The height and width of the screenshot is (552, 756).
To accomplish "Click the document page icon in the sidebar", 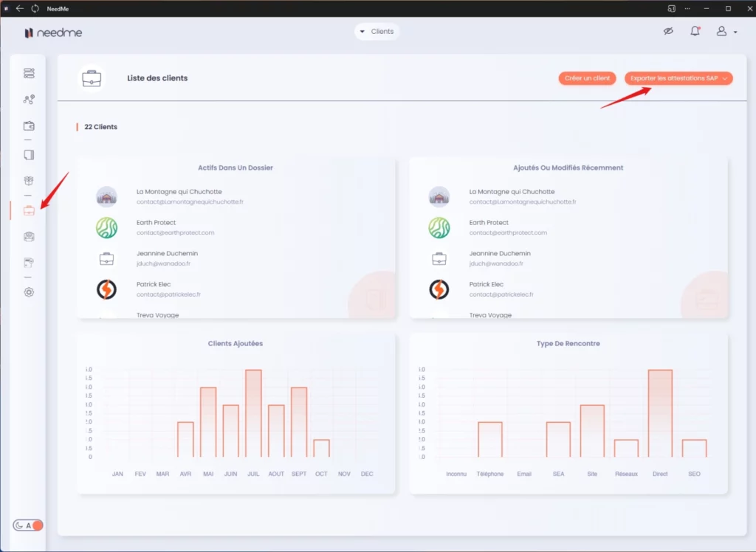I will 29,155.
